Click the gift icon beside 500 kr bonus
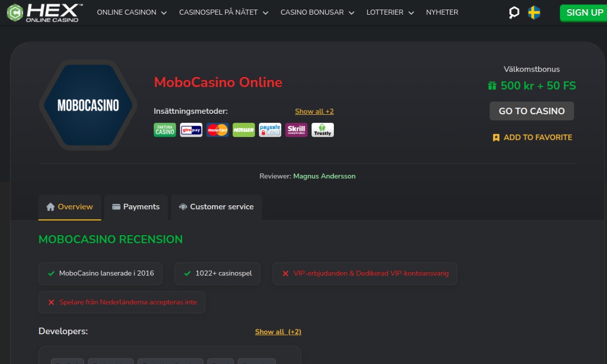 tap(492, 86)
